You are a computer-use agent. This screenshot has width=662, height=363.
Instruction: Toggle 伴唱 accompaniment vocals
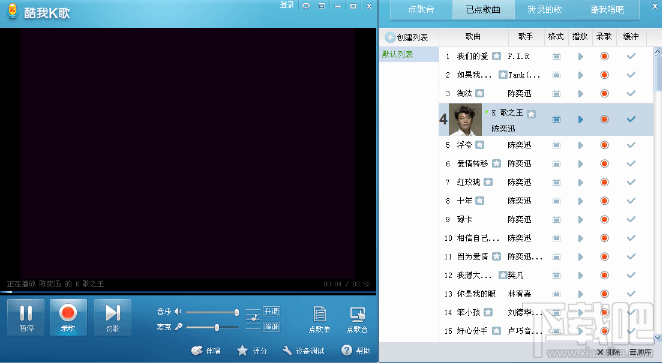pos(206,350)
